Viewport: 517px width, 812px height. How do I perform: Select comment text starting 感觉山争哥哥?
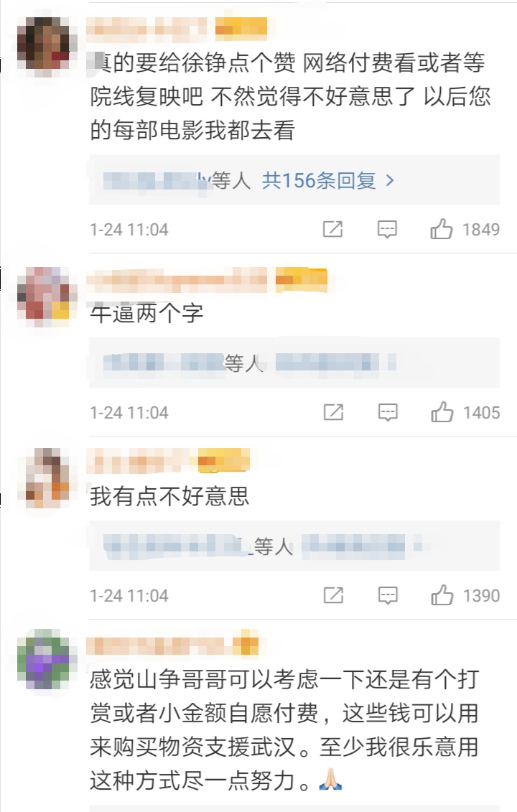point(284,730)
